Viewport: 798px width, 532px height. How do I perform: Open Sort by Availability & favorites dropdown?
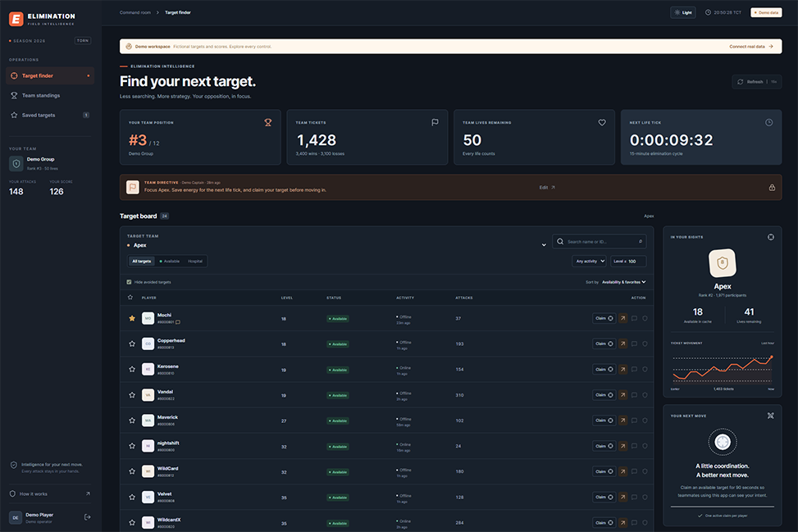click(623, 282)
